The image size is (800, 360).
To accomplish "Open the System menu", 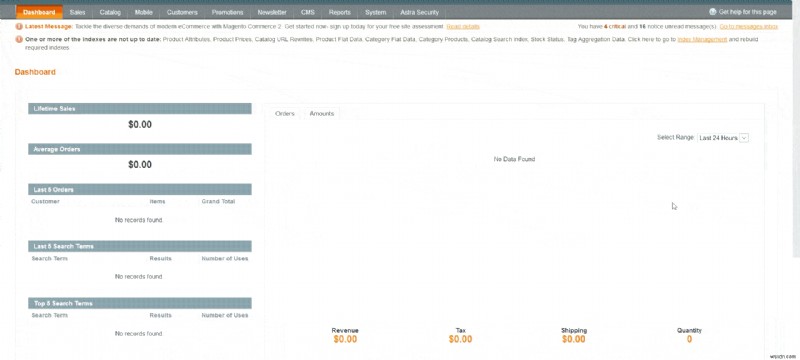I will click(376, 12).
